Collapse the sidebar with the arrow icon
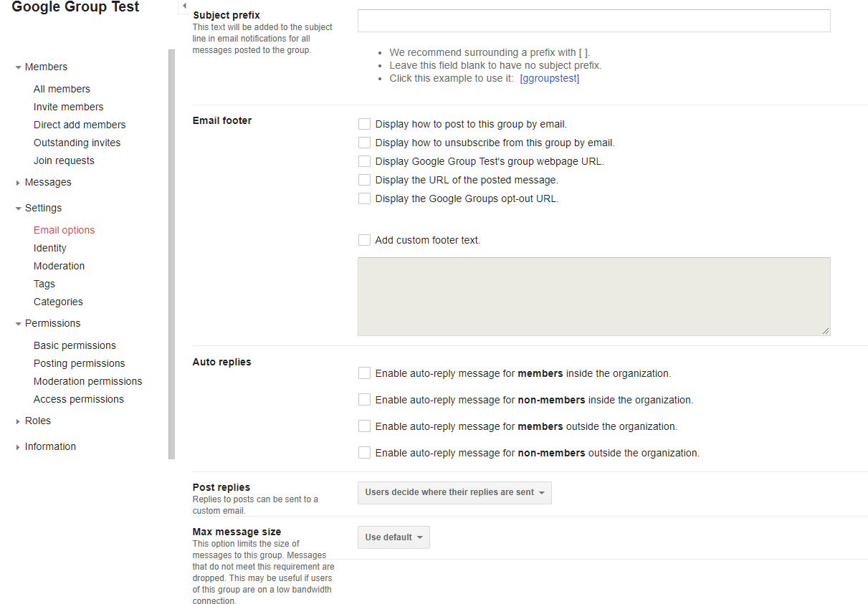The height and width of the screenshot is (604, 868). point(184,6)
